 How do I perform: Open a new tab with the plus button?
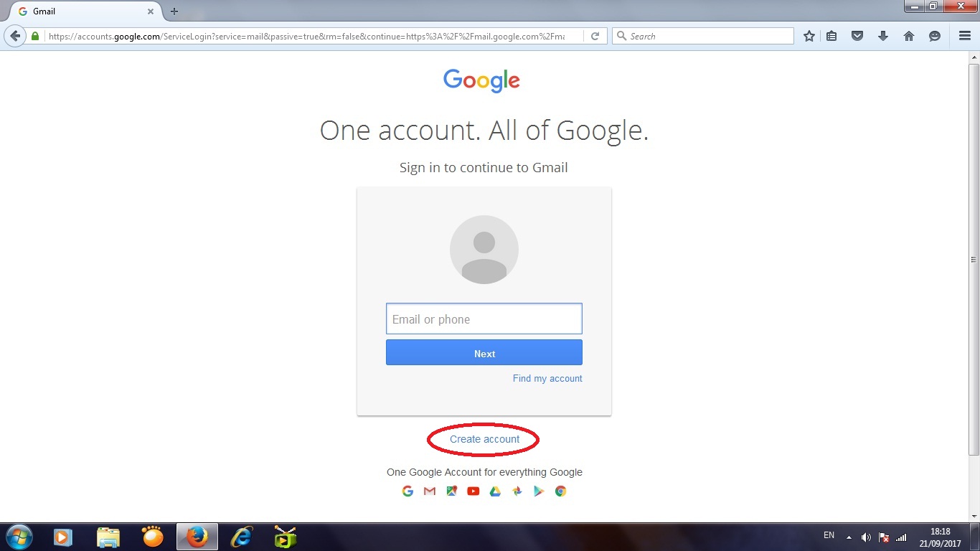(174, 11)
